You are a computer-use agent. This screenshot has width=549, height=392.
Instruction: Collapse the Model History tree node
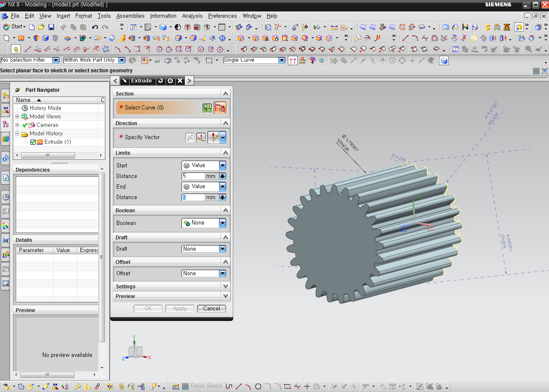pyautogui.click(x=17, y=134)
